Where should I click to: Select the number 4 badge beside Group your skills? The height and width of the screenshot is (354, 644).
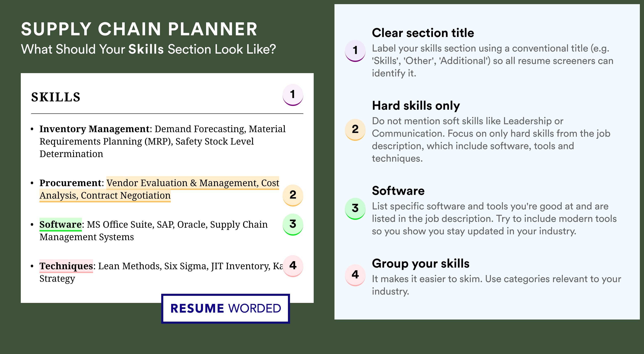(355, 275)
